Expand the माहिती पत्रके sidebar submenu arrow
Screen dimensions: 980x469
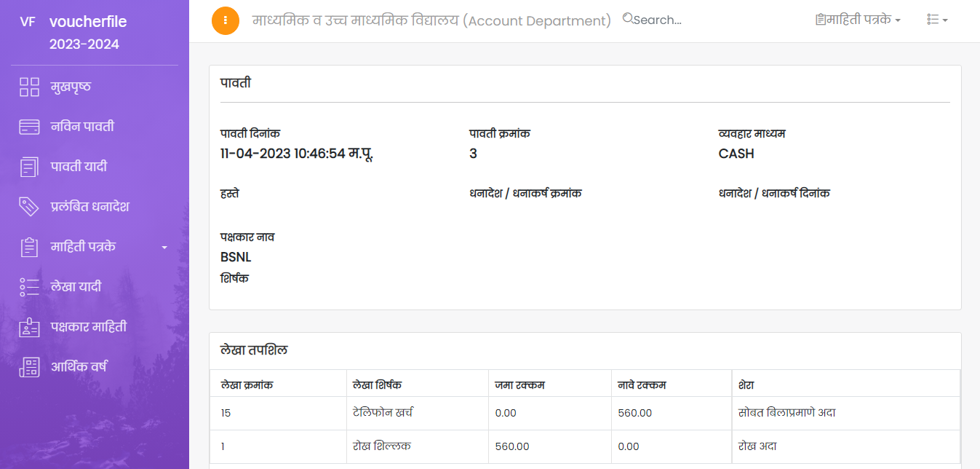(164, 248)
